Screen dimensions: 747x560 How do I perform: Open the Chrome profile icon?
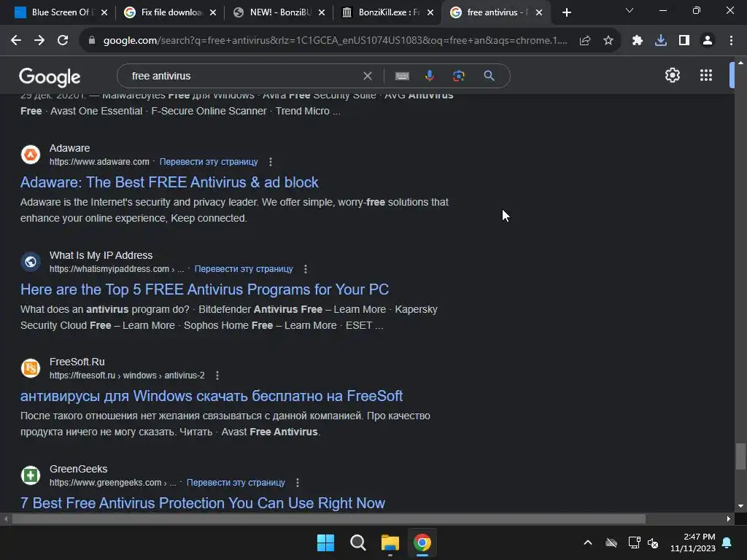click(708, 41)
